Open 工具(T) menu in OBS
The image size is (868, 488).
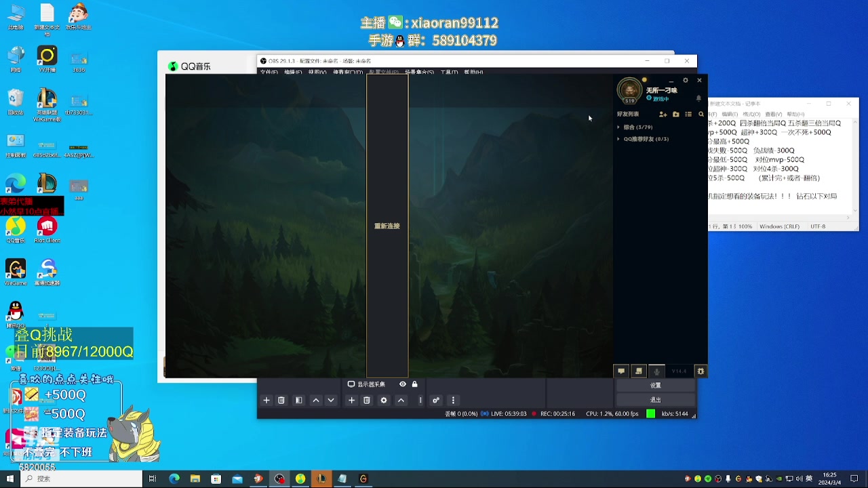click(x=449, y=72)
